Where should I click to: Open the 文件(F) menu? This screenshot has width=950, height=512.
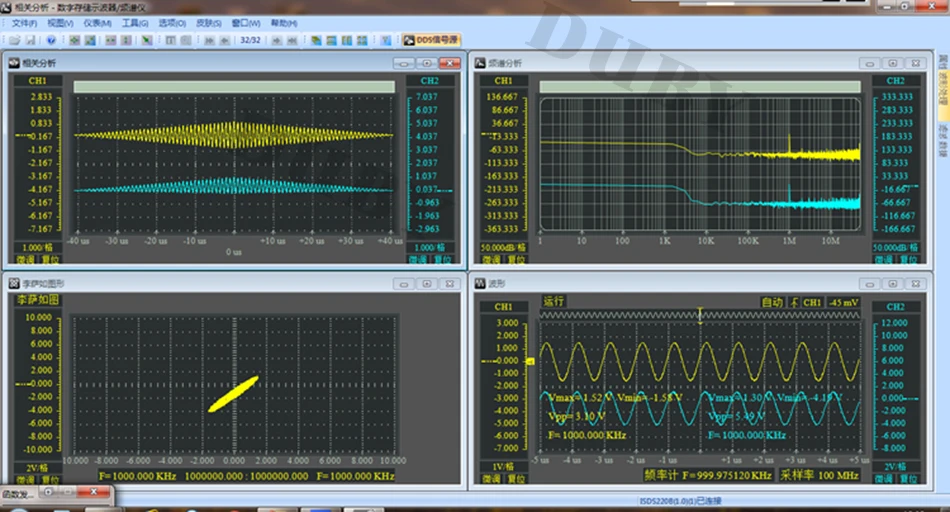pyautogui.click(x=24, y=23)
